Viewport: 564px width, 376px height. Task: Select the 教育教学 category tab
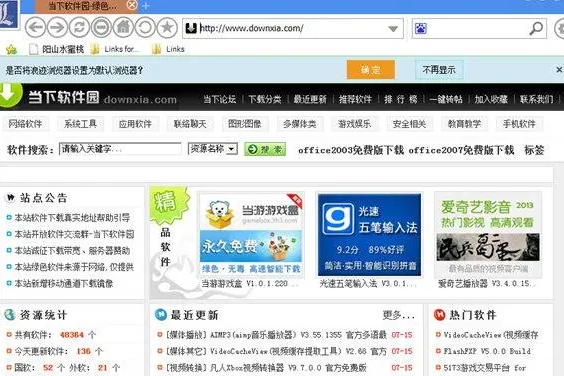coord(464,124)
